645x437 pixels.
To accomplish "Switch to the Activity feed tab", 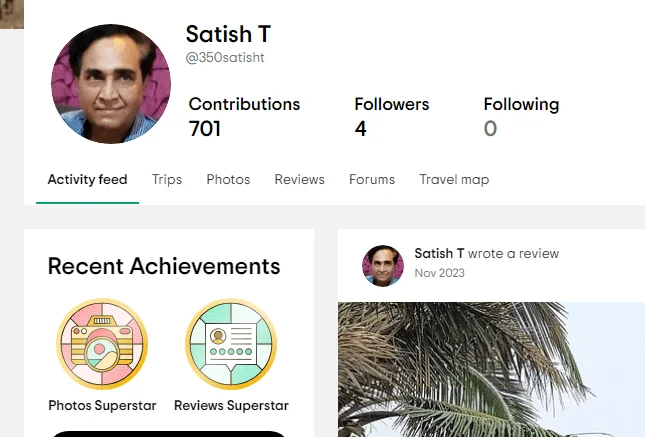I will pyautogui.click(x=87, y=180).
